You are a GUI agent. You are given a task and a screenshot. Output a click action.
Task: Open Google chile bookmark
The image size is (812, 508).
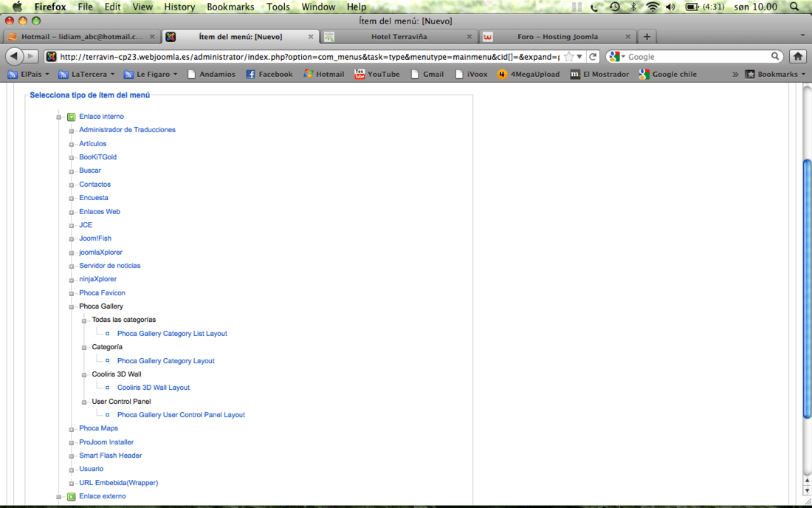click(x=668, y=74)
